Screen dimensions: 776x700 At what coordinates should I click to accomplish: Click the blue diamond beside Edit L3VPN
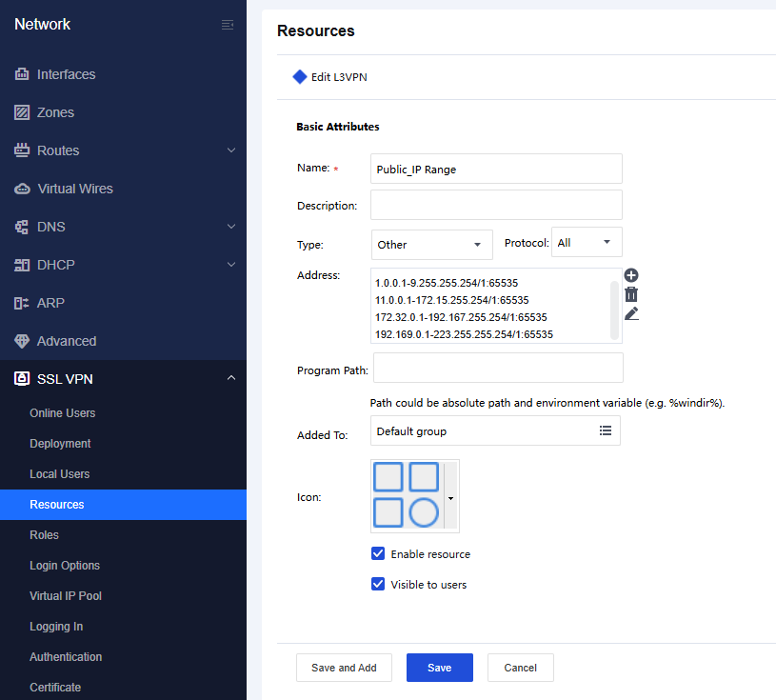click(300, 77)
